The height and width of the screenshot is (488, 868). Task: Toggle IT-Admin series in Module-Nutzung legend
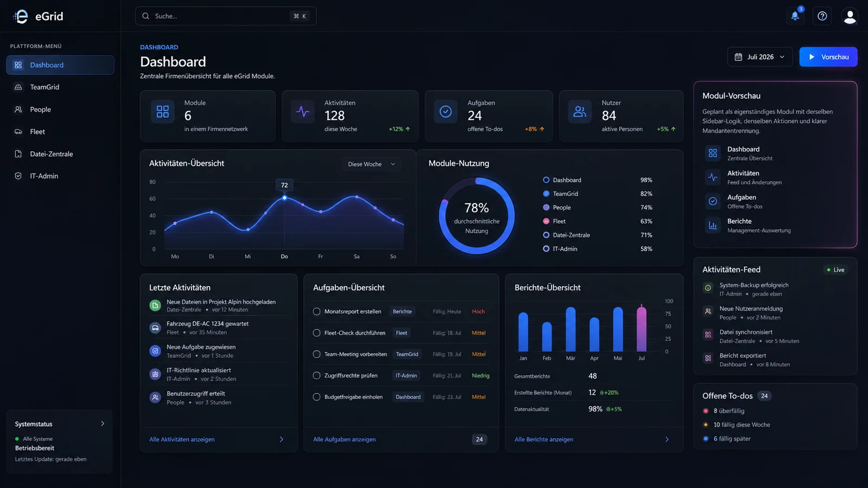coord(560,249)
